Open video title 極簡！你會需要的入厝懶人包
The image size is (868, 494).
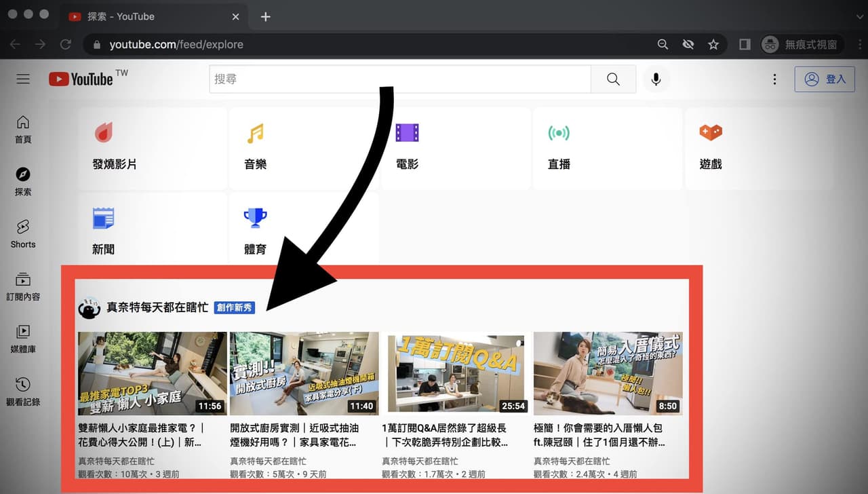coord(599,436)
